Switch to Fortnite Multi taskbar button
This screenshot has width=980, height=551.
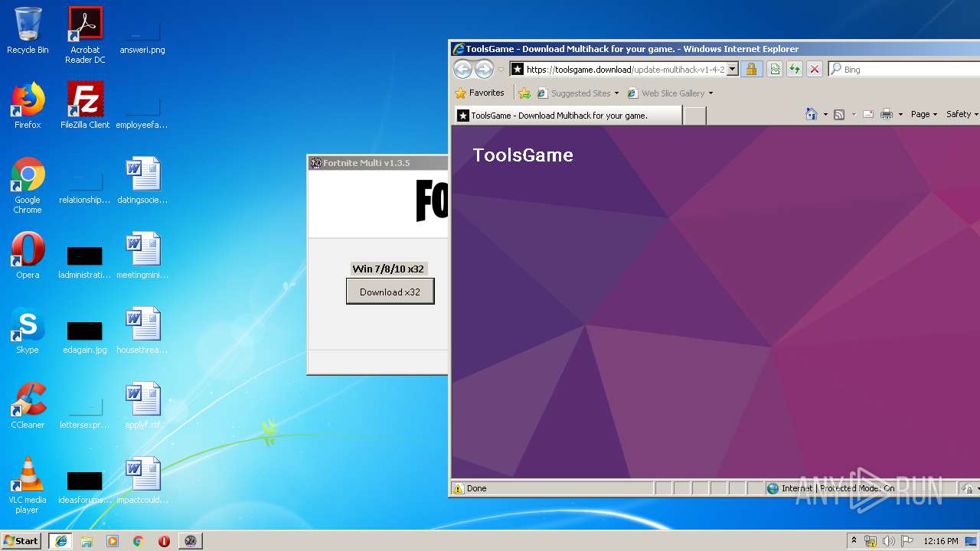191,541
